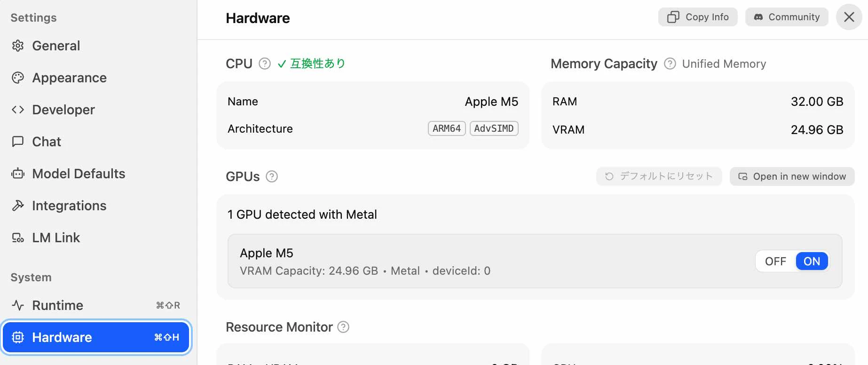This screenshot has height=365, width=868.
Task: Open the Developer code brackets icon
Action: coord(18,110)
